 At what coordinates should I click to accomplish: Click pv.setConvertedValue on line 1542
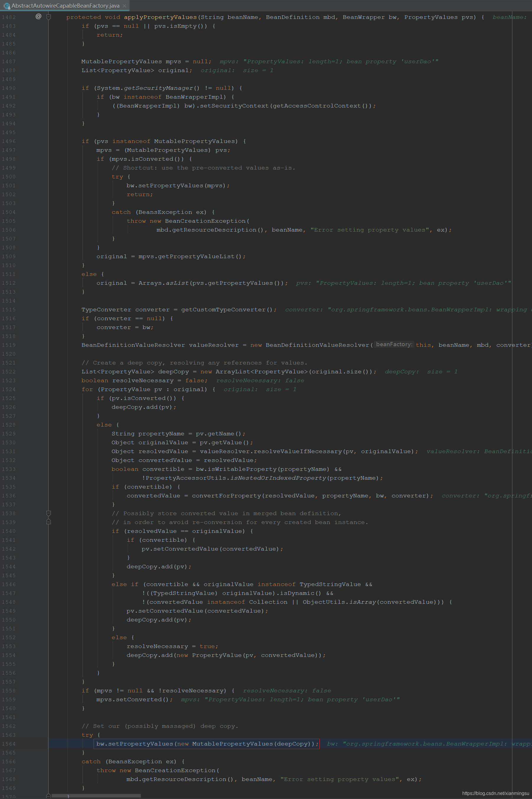(180, 549)
